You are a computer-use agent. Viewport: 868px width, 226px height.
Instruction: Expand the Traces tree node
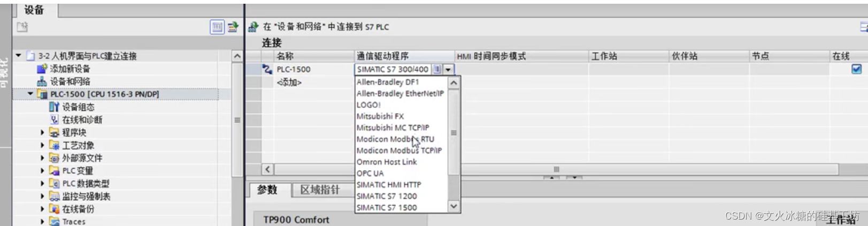[43, 221]
